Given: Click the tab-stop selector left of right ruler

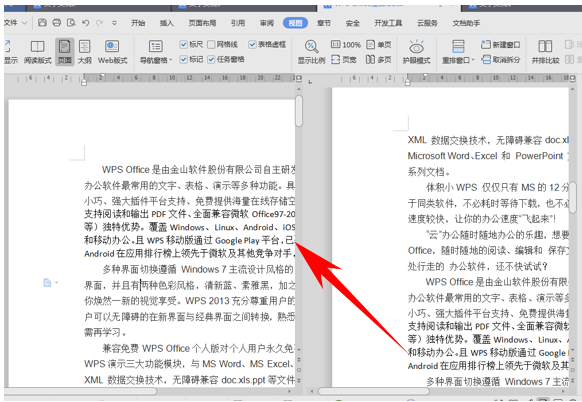Looking at the screenshot, I should [x=310, y=82].
